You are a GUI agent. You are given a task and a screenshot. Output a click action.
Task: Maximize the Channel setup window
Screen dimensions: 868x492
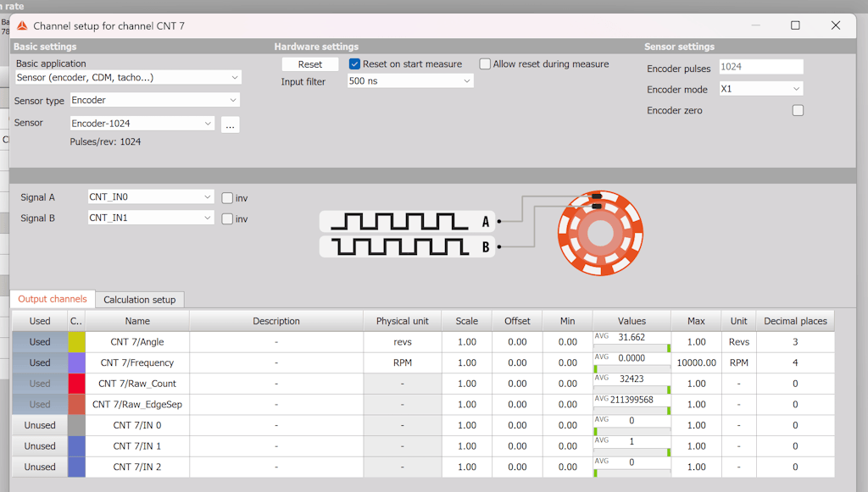[x=795, y=25]
